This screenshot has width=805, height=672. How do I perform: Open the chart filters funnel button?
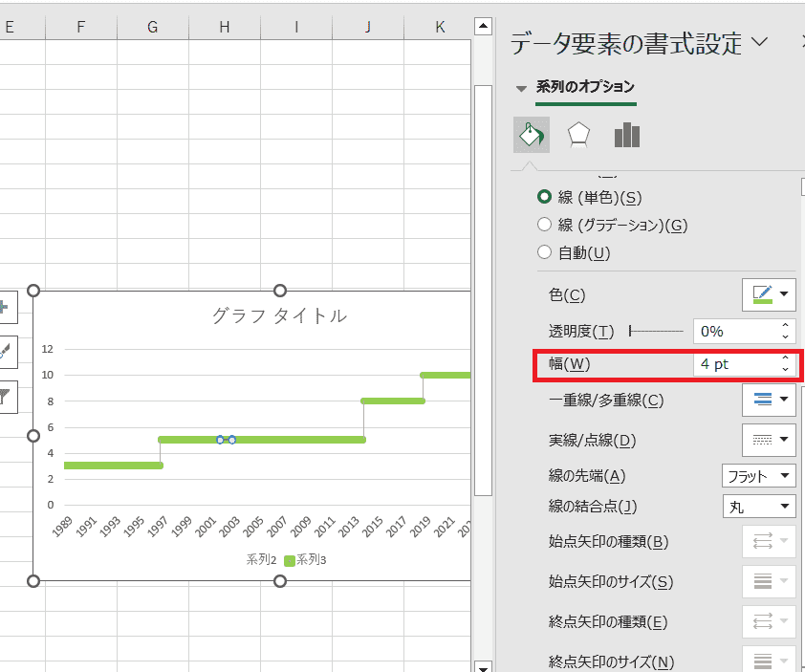tap(4, 396)
